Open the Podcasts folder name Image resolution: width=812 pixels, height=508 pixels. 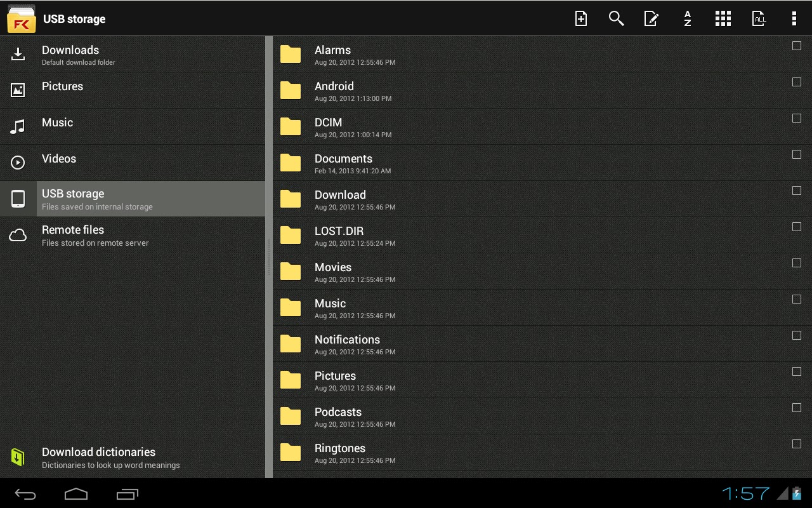(338, 412)
